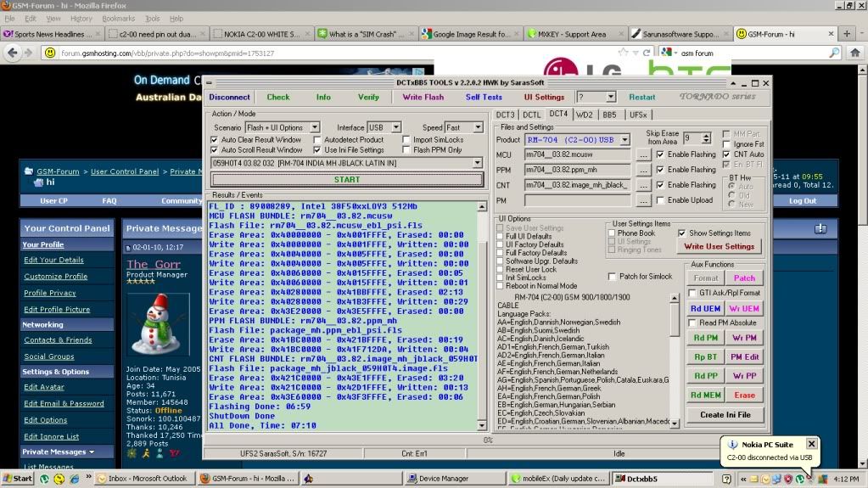The width and height of the screenshot is (868, 488).
Task: Enable PM Enable Upload checkbox
Action: [x=660, y=200]
